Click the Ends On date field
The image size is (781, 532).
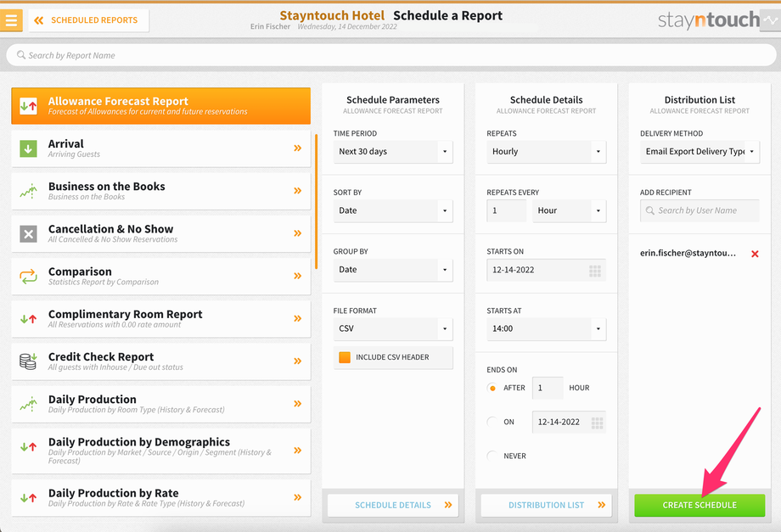[x=569, y=422]
